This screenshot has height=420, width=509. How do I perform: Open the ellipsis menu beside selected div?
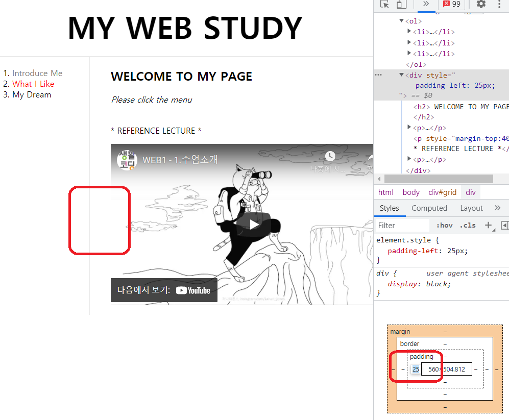click(378, 75)
